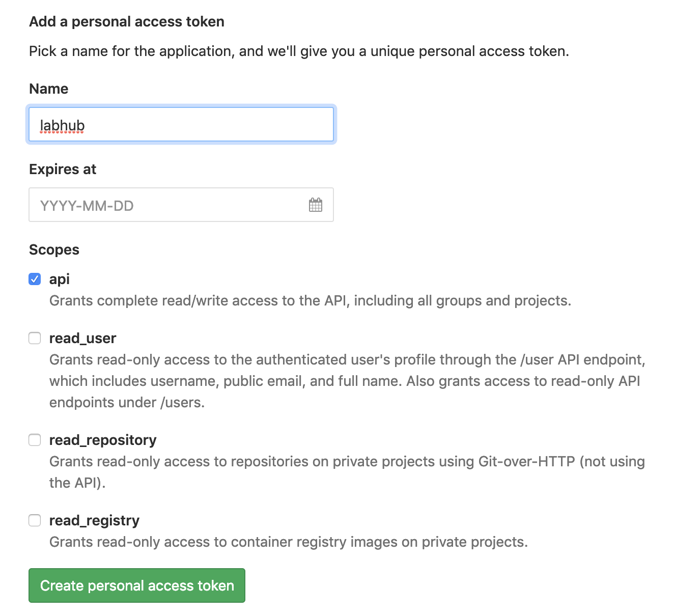Click the read_registry scope label text
Viewport: 674px width, 616px height.
[94, 520]
